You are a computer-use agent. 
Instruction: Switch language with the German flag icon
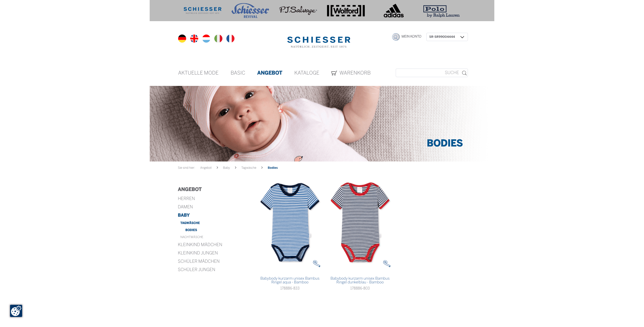point(182,39)
